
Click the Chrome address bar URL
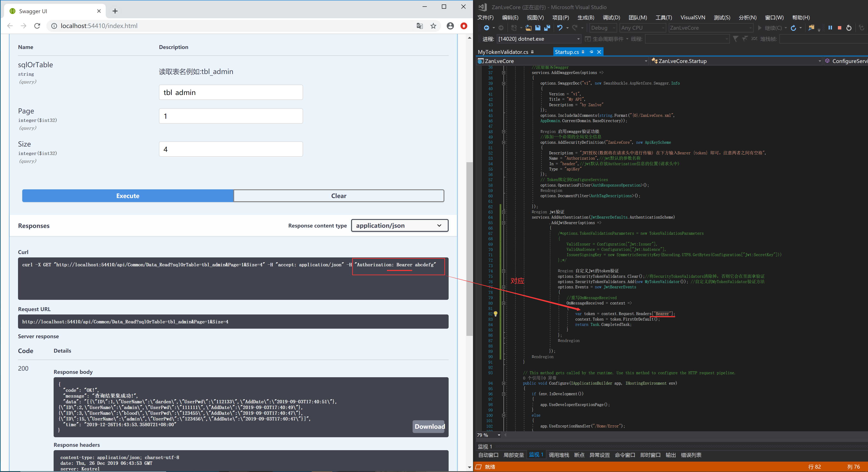[99, 26]
